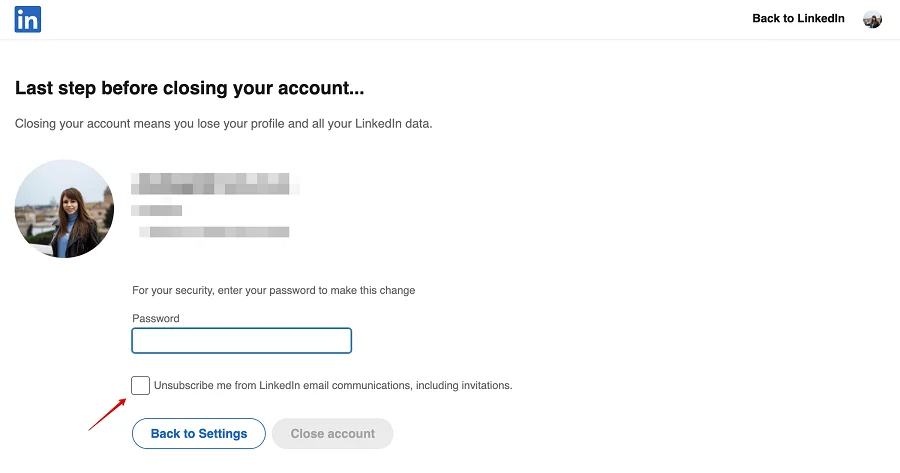Viewport: 900px width, 473px height.
Task: Click the 'Closing your account means' description
Action: point(223,124)
